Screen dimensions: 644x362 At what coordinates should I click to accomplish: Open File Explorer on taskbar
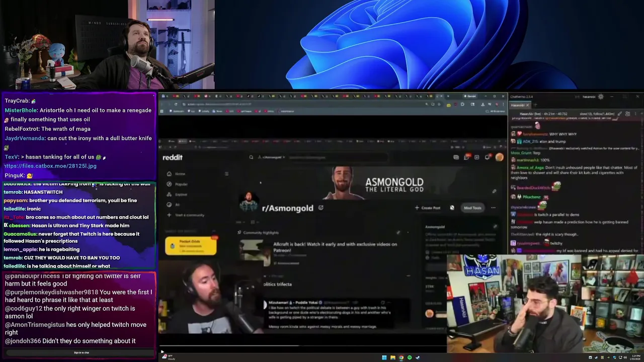click(392, 357)
